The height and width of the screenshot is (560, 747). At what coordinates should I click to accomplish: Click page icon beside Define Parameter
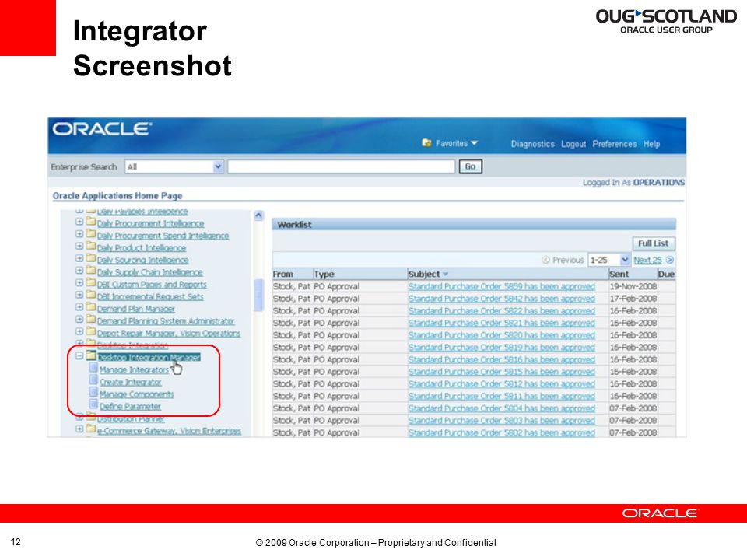click(93, 404)
